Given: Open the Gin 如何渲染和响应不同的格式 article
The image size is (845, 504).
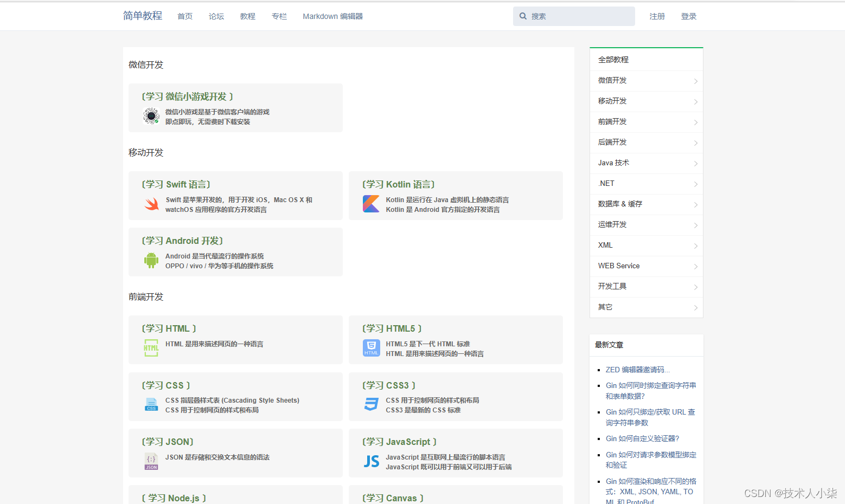Looking at the screenshot, I should coord(651,492).
